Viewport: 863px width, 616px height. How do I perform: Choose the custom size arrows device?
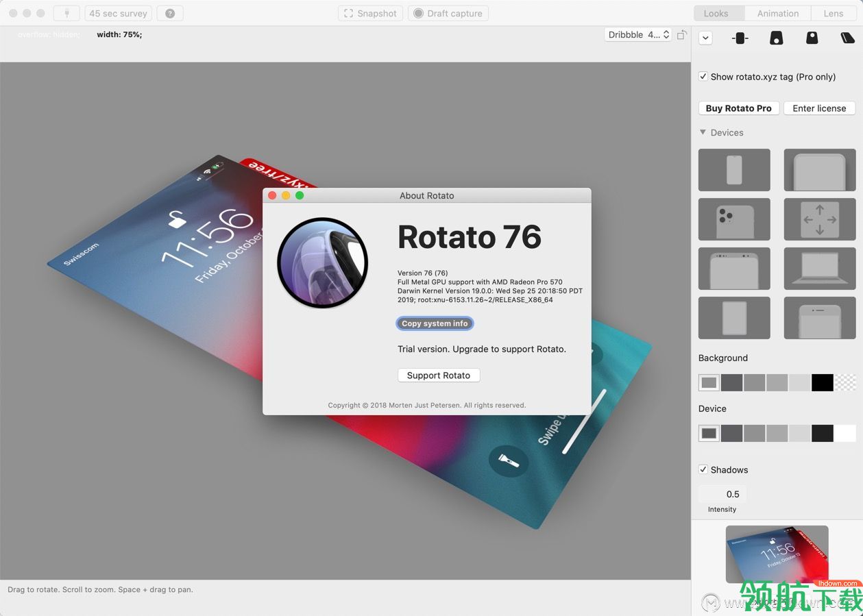click(x=820, y=219)
